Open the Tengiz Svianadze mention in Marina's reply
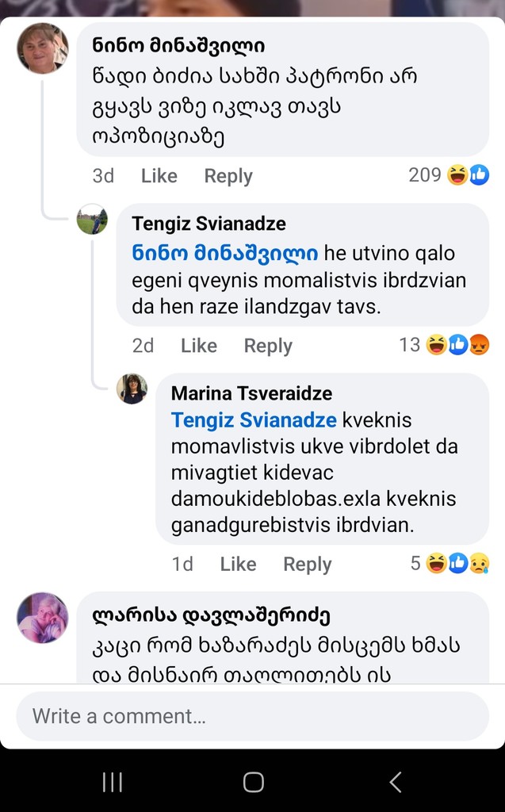 (x=254, y=420)
